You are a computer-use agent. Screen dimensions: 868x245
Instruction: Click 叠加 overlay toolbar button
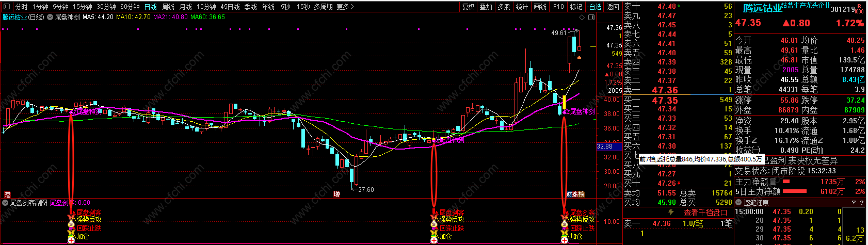pyautogui.click(x=486, y=7)
